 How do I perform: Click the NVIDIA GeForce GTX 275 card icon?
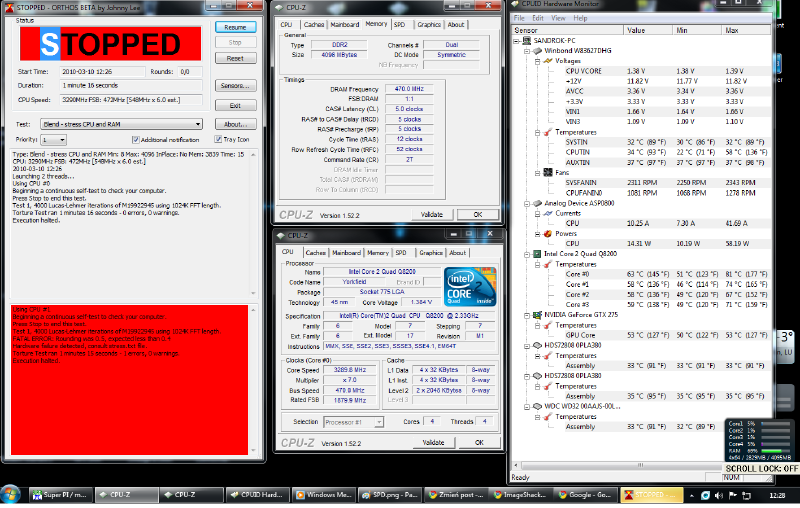[537, 315]
